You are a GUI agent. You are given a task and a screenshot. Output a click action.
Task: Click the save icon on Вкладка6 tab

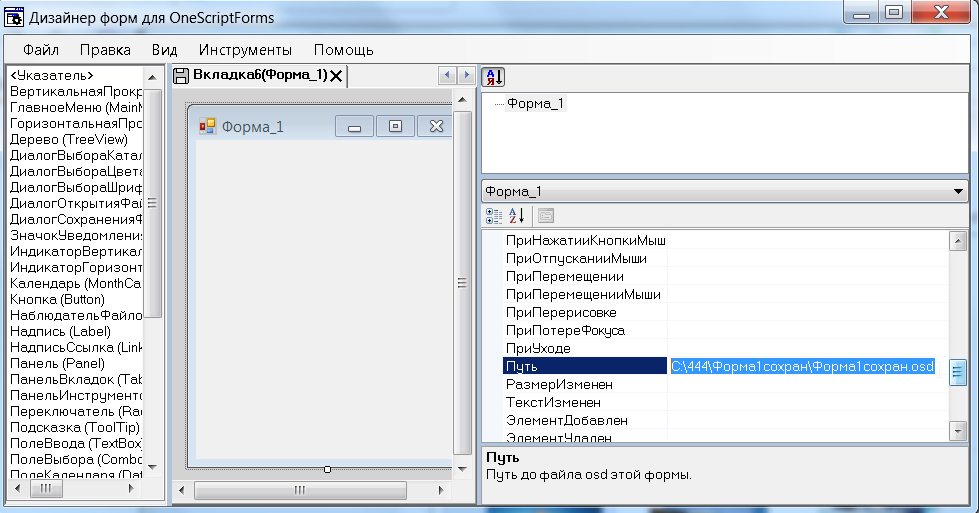pos(182,76)
